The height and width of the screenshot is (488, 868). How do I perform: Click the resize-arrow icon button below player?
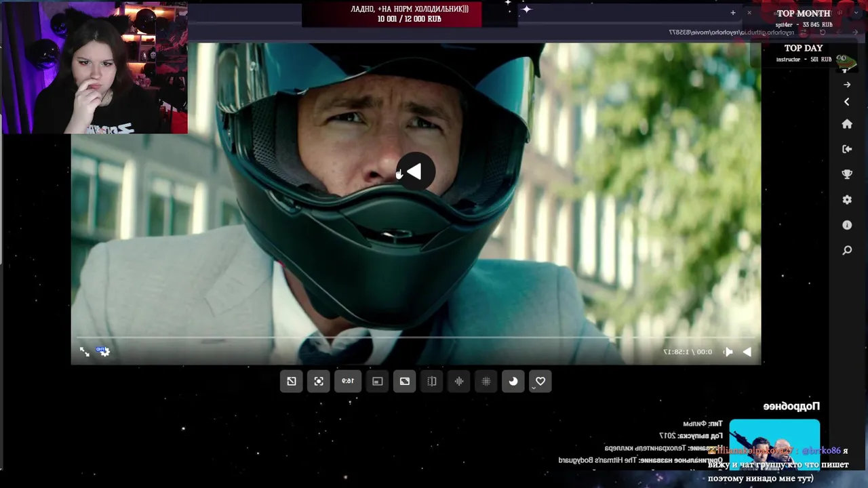pos(292,381)
